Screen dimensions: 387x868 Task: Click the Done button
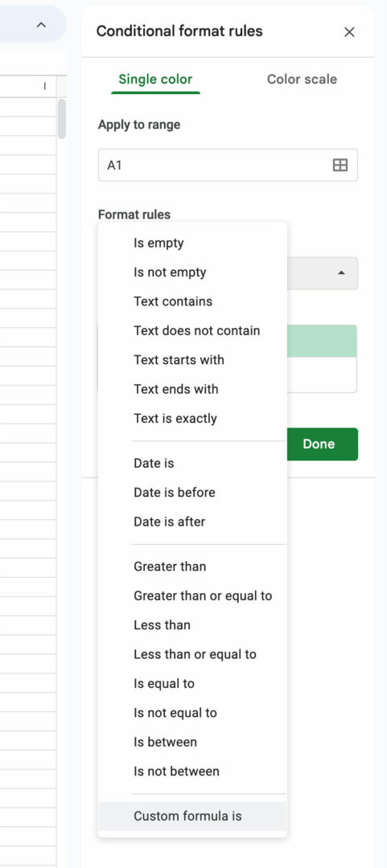pos(319,444)
